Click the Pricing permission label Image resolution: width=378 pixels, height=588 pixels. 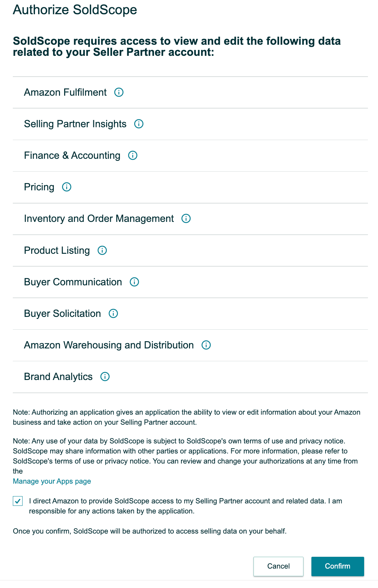click(39, 187)
